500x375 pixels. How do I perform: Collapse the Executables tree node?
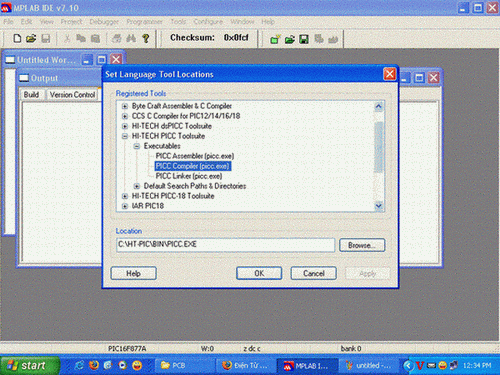click(137, 146)
